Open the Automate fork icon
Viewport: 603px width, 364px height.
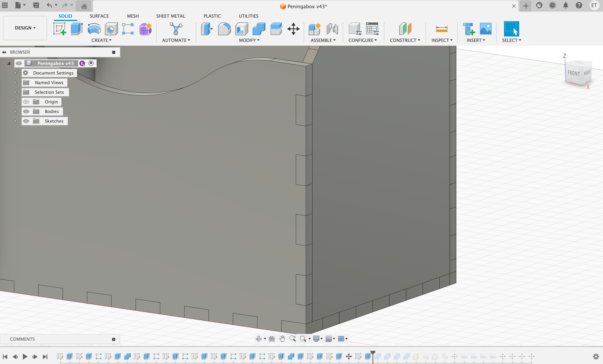[x=176, y=29]
